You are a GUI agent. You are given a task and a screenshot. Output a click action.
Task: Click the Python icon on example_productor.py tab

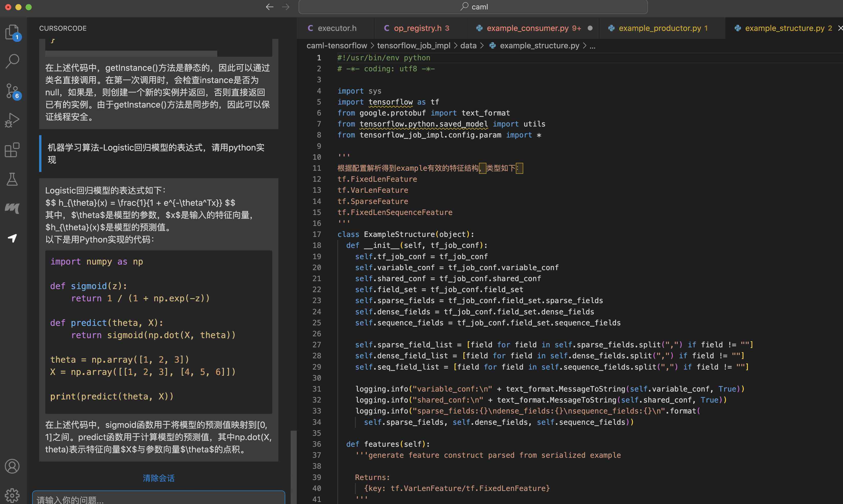pos(611,28)
